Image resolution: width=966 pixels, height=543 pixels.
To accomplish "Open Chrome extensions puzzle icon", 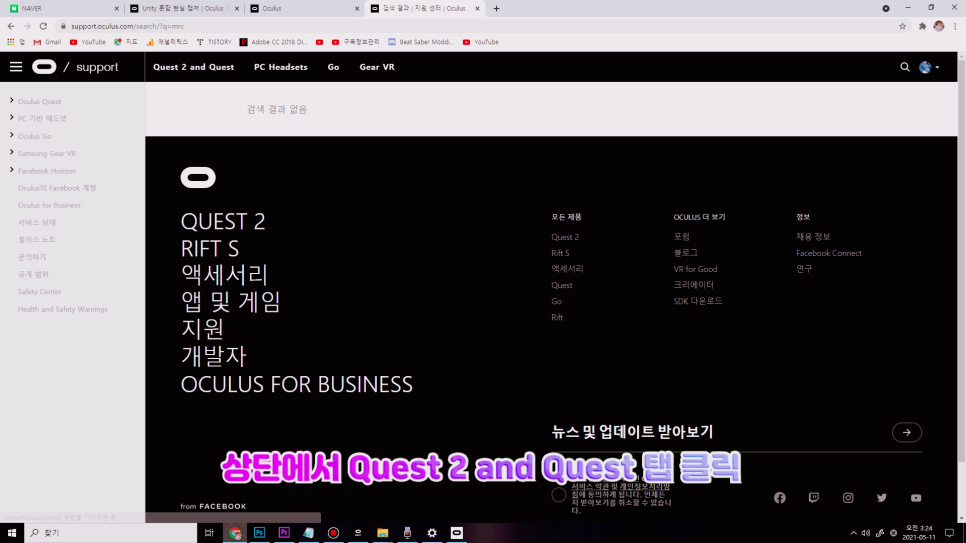I will [x=922, y=26].
